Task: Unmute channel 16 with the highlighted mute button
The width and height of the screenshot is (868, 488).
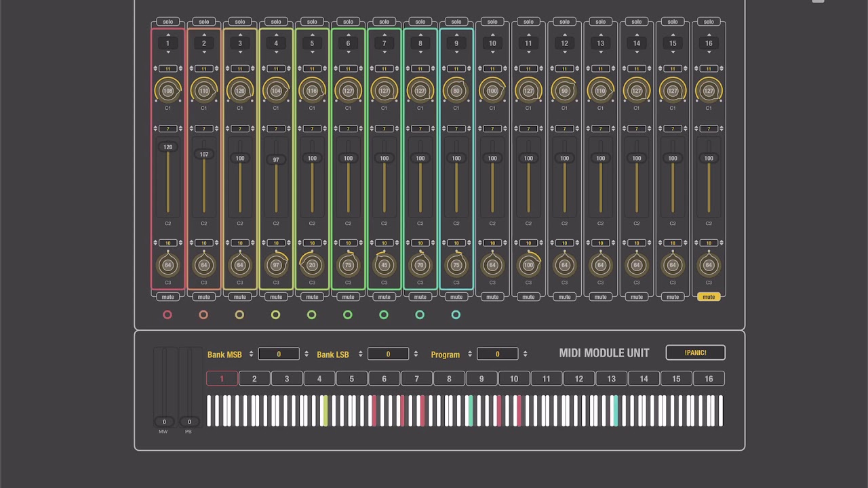Action: [x=709, y=297]
